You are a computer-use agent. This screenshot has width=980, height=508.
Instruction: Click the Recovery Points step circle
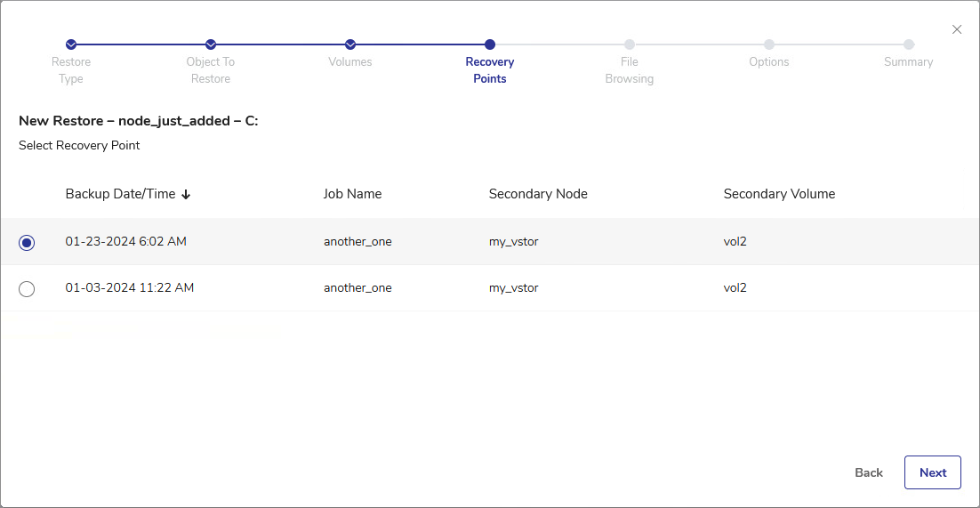click(490, 44)
